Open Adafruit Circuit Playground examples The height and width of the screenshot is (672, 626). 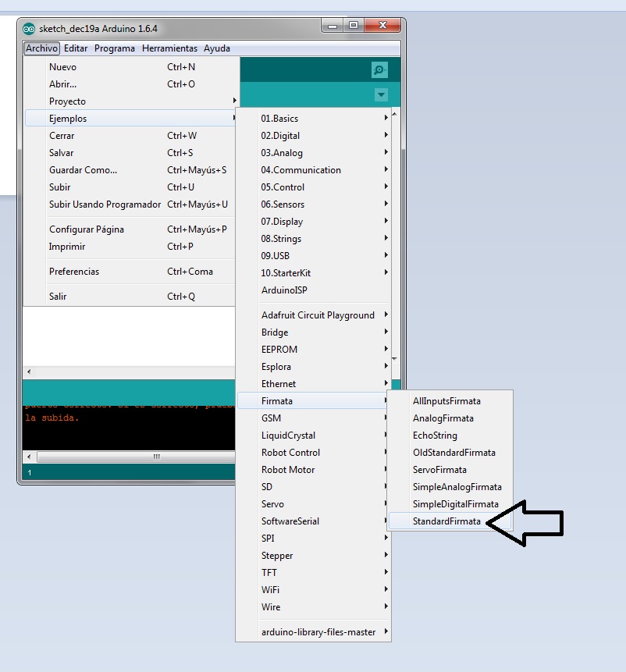(x=313, y=315)
